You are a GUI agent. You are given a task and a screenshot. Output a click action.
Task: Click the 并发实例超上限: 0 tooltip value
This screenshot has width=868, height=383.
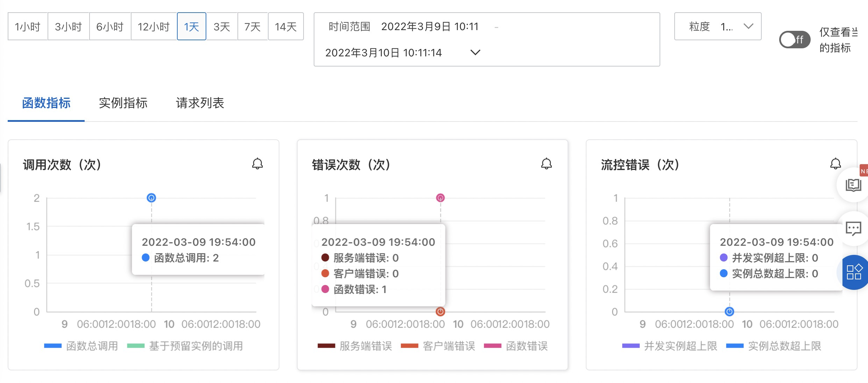769,258
